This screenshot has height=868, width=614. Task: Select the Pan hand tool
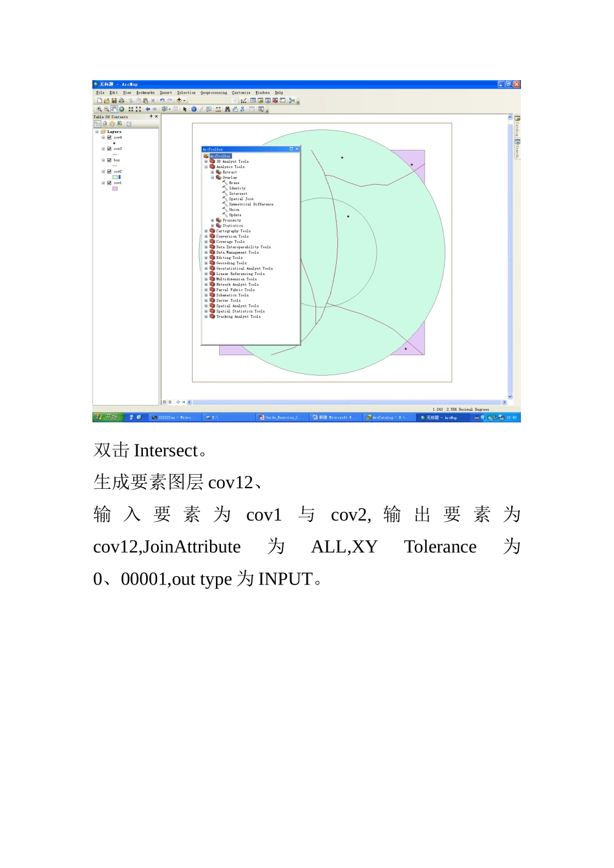pos(114,109)
